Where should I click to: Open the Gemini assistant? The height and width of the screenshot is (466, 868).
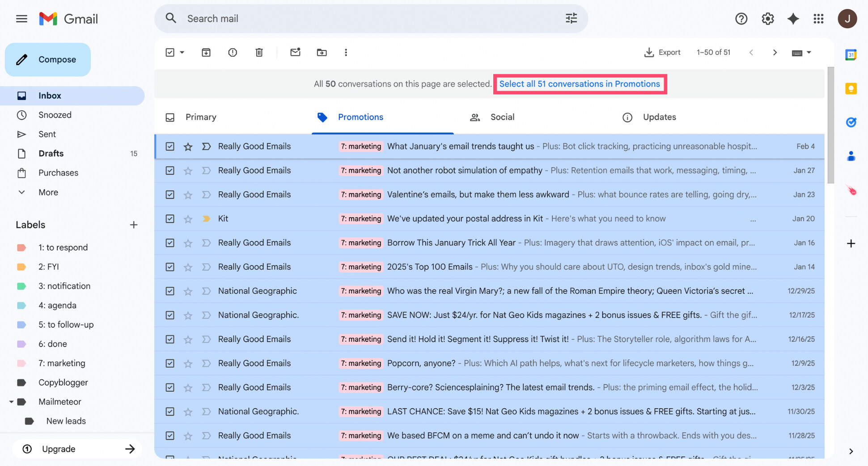point(793,19)
